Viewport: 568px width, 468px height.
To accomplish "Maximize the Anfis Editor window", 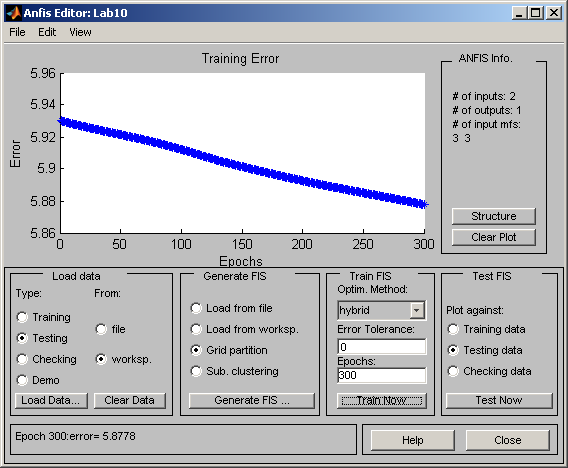I will tap(536, 13).
